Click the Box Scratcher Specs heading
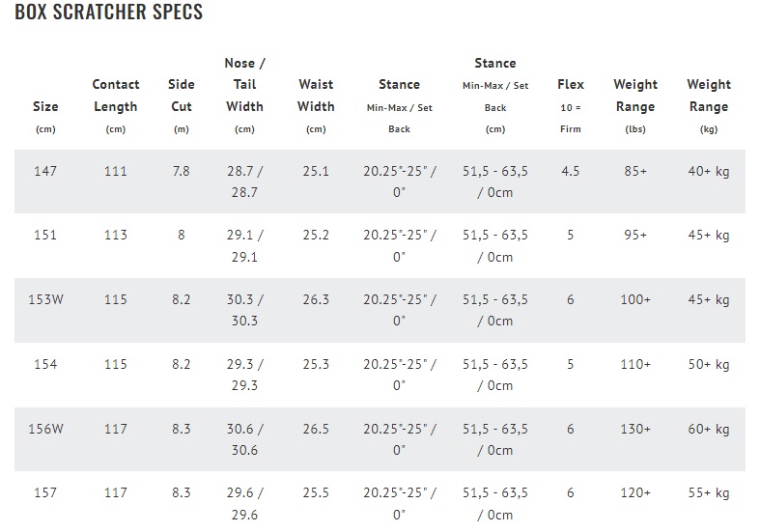760x532 pixels. (108, 12)
